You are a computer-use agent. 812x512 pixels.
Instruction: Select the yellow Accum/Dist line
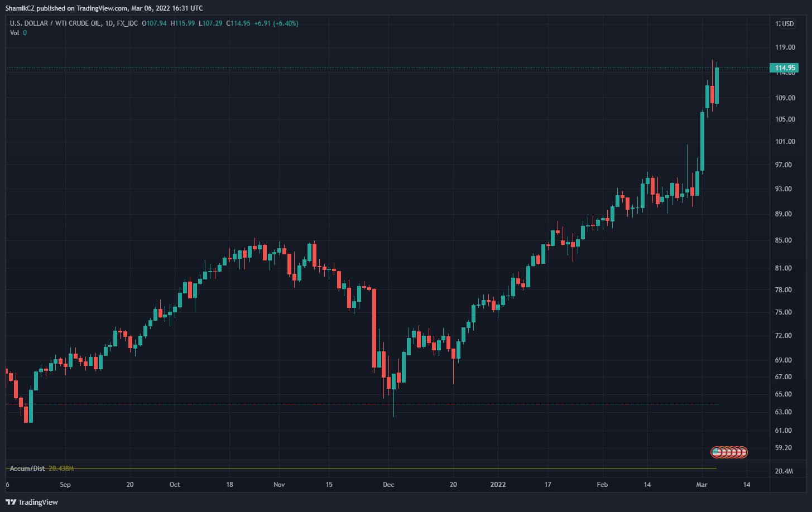(x=391, y=468)
